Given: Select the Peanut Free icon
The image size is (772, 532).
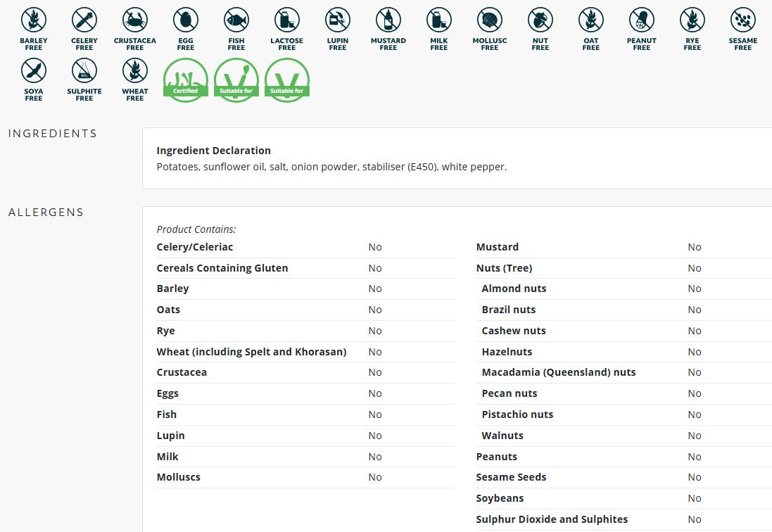Looking at the screenshot, I should click(642, 20).
